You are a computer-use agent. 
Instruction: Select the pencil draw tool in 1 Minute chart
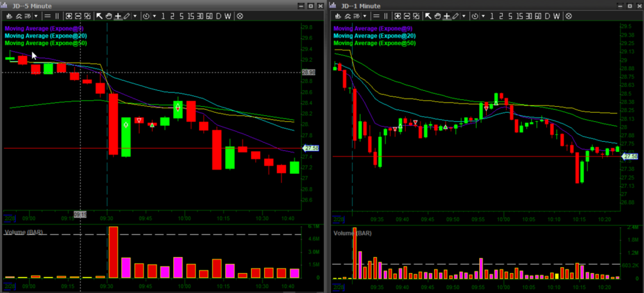pos(455,15)
